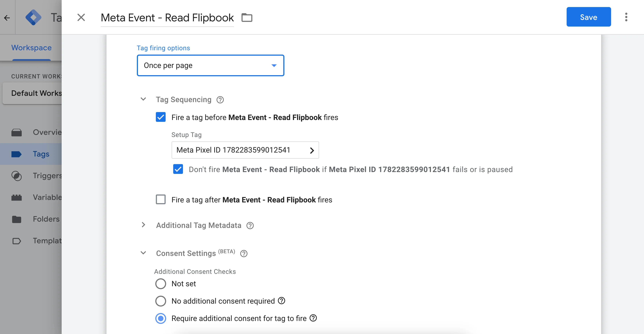Open help for Require additional consent

point(313,318)
